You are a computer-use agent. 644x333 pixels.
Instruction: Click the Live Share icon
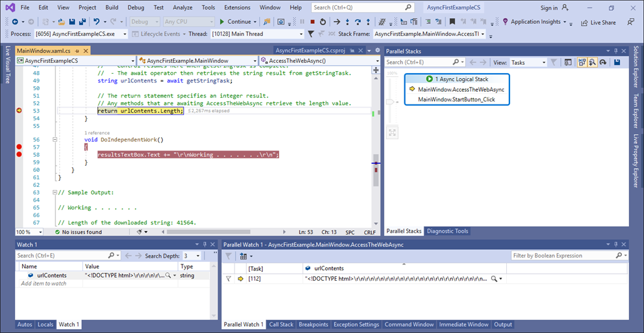click(584, 22)
